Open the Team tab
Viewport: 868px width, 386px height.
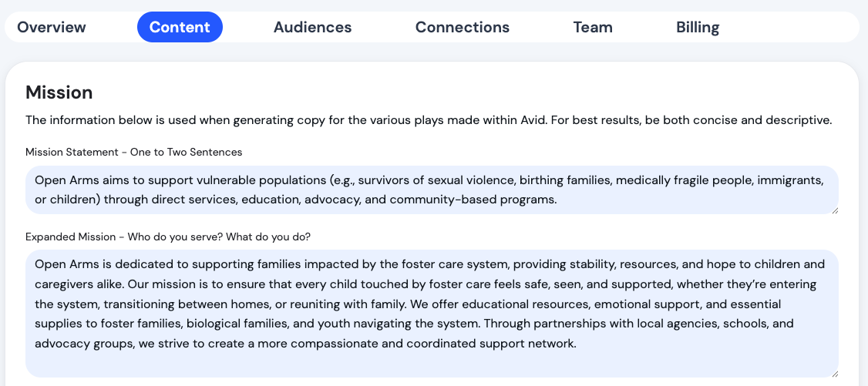click(592, 28)
